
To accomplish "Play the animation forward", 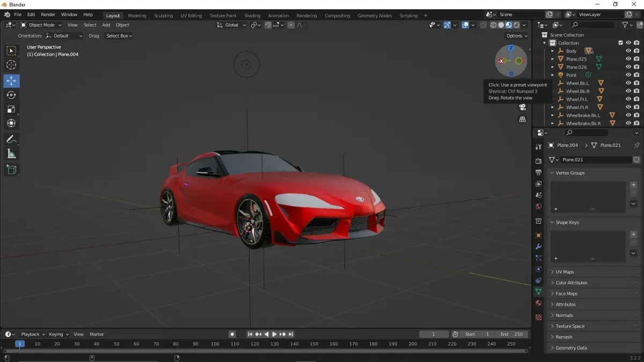I will [x=274, y=334].
